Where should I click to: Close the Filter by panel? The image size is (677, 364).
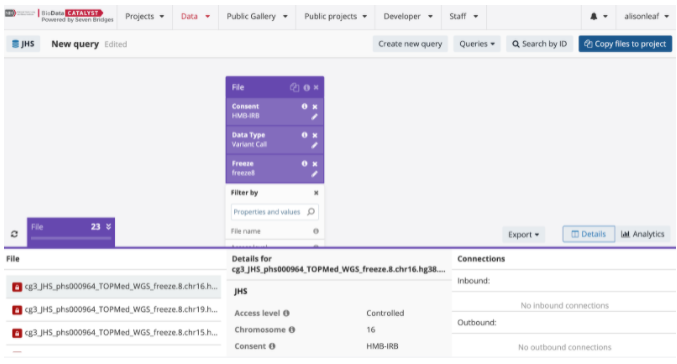tap(316, 193)
